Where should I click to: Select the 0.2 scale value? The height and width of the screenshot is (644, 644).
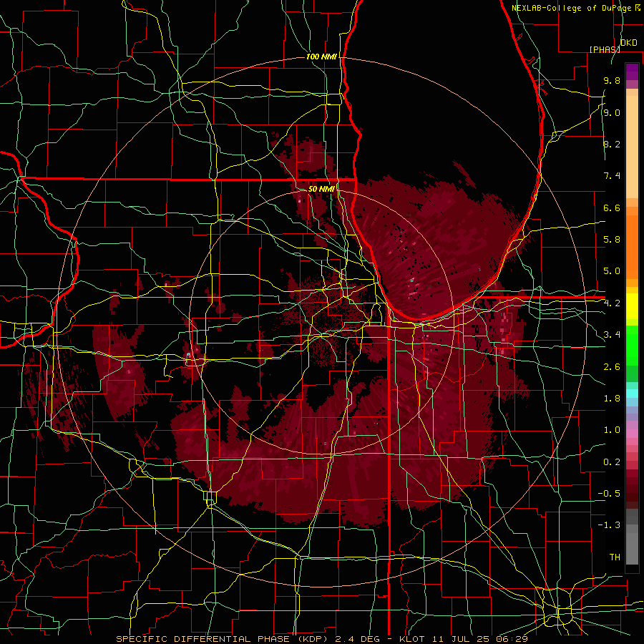coord(612,462)
